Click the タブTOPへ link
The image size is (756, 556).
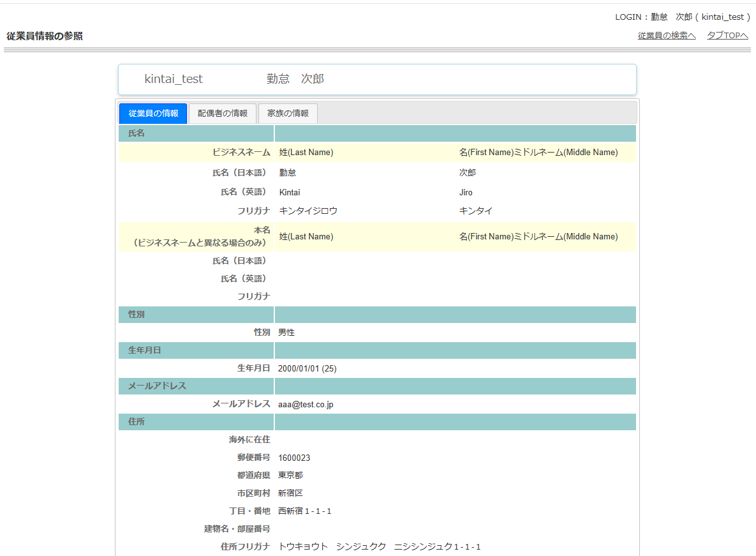pos(727,36)
